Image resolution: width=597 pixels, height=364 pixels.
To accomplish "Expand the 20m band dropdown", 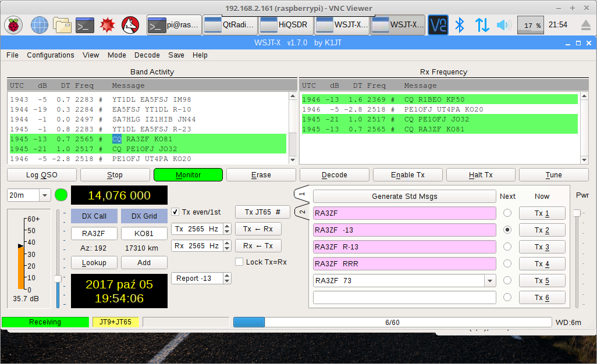I will click(44, 195).
